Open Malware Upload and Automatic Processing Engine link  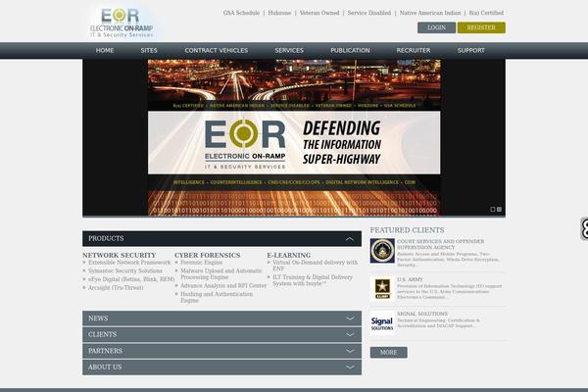[x=221, y=273]
